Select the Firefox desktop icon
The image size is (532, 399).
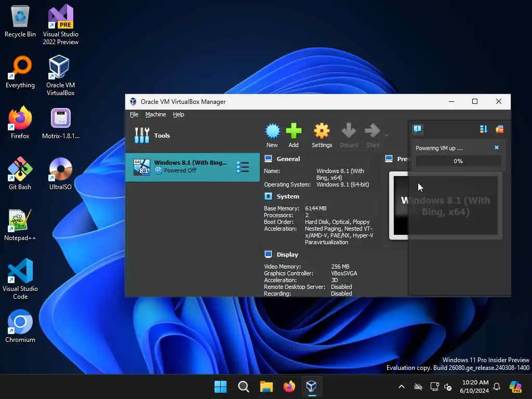(x=20, y=123)
